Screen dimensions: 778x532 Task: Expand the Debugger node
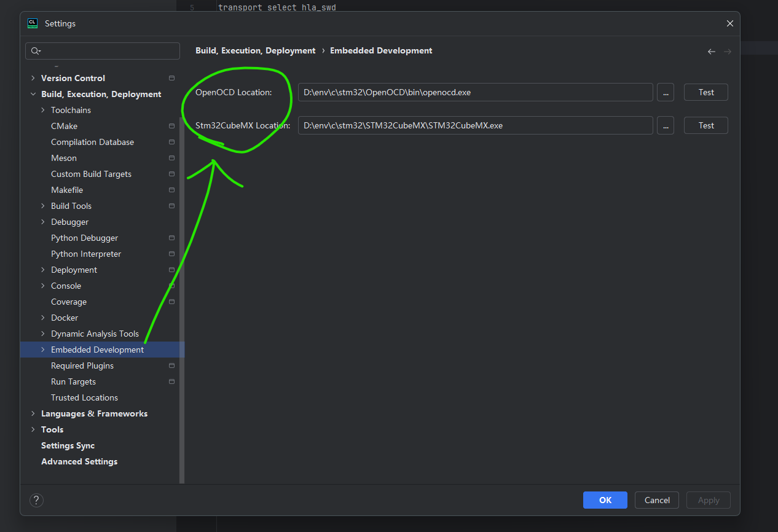pos(42,222)
